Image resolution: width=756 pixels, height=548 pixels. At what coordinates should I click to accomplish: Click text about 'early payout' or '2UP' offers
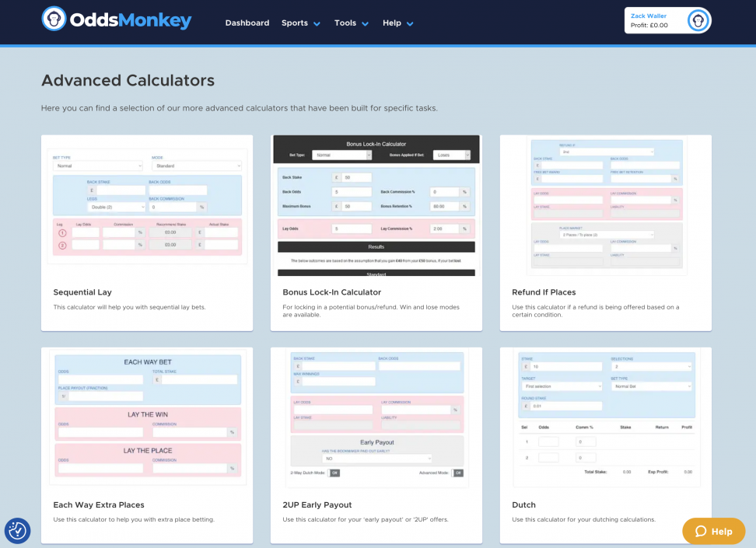(366, 519)
